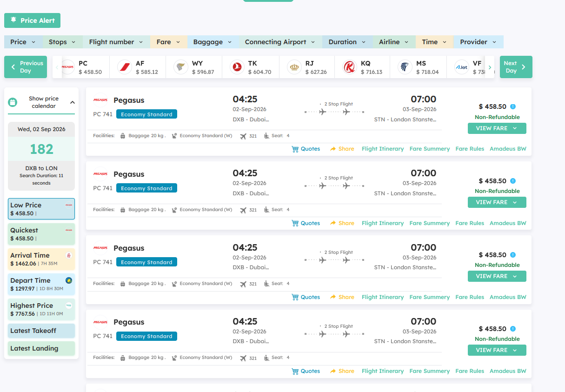
Task: Open Flight Itinerary on the top card
Action: pyautogui.click(x=383, y=149)
